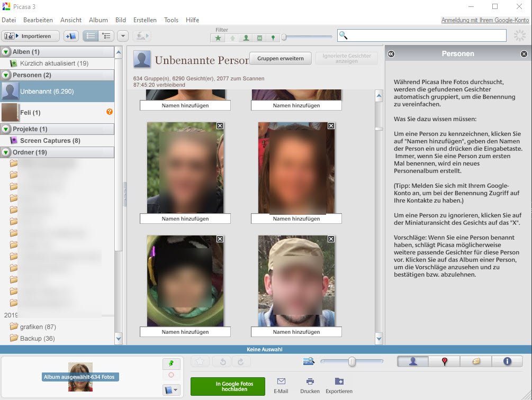The height and width of the screenshot is (400, 532).
Task: Add name under man with tan cap
Action: point(296,332)
